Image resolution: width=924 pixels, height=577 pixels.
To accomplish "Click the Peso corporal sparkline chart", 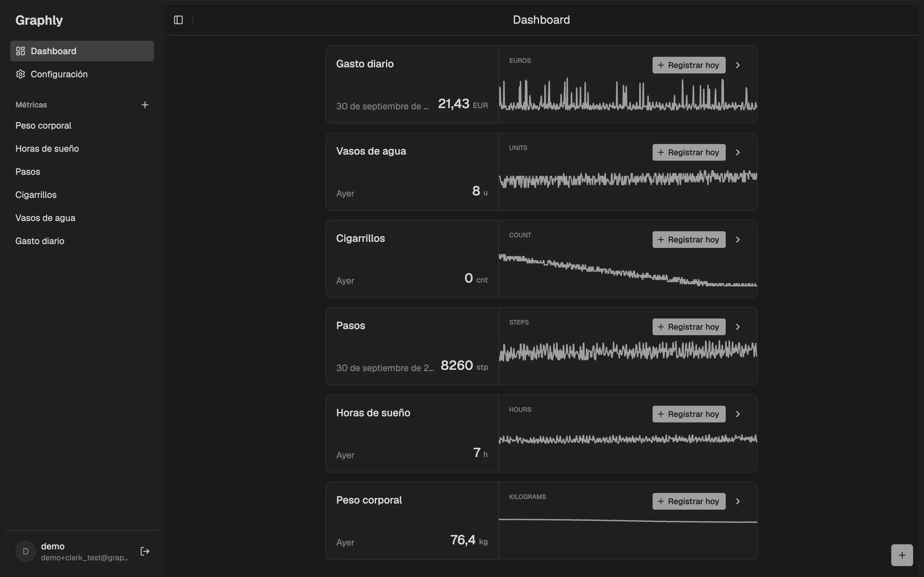I will click(x=628, y=521).
